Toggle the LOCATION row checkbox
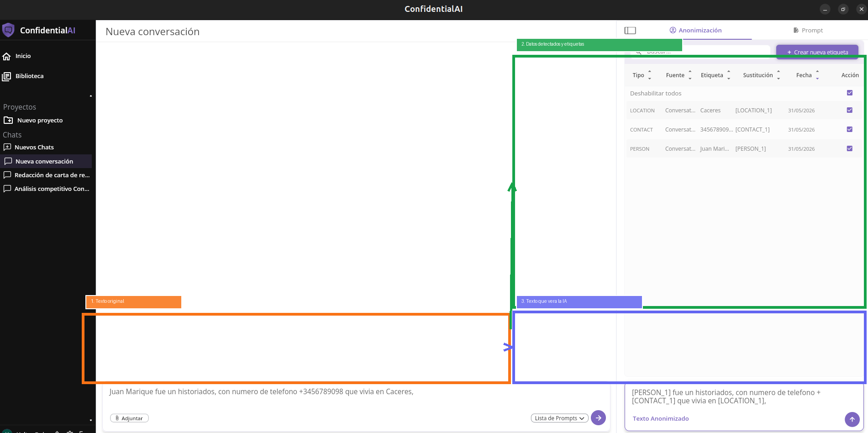 pos(850,110)
